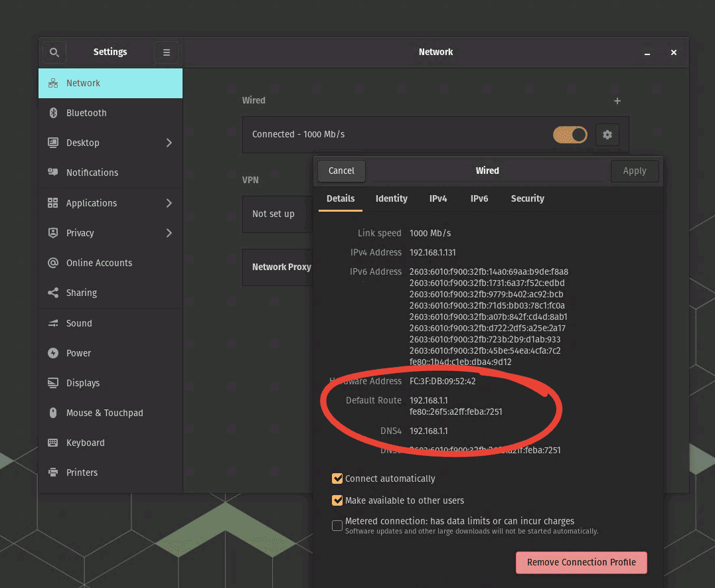Cancel the Wired connection dialog
The width and height of the screenshot is (715, 588).
coord(341,171)
